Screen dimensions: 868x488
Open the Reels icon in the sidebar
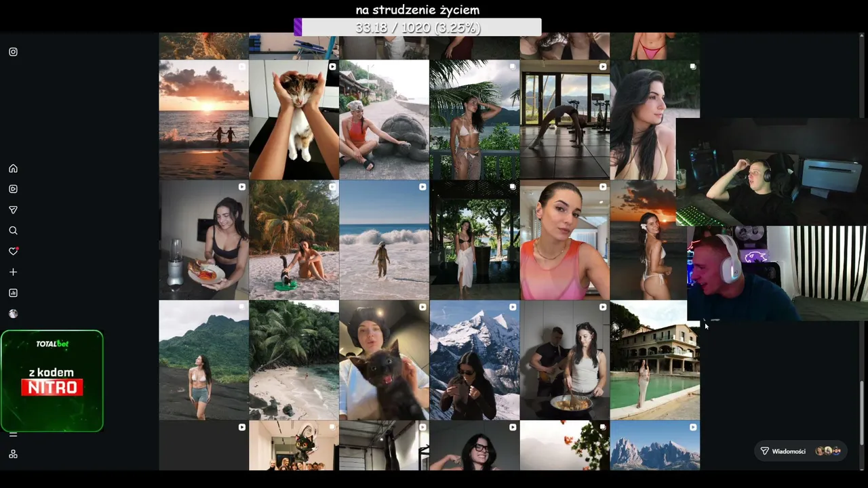[x=13, y=189]
